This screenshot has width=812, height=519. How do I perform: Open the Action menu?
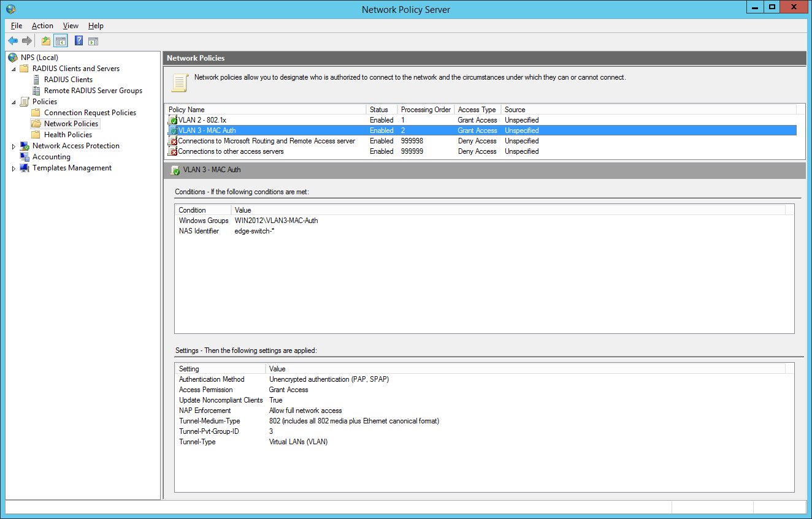pos(42,25)
